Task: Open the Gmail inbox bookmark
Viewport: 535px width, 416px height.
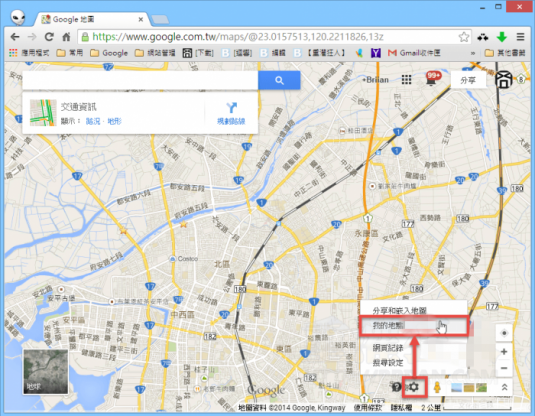Action: 414,53
